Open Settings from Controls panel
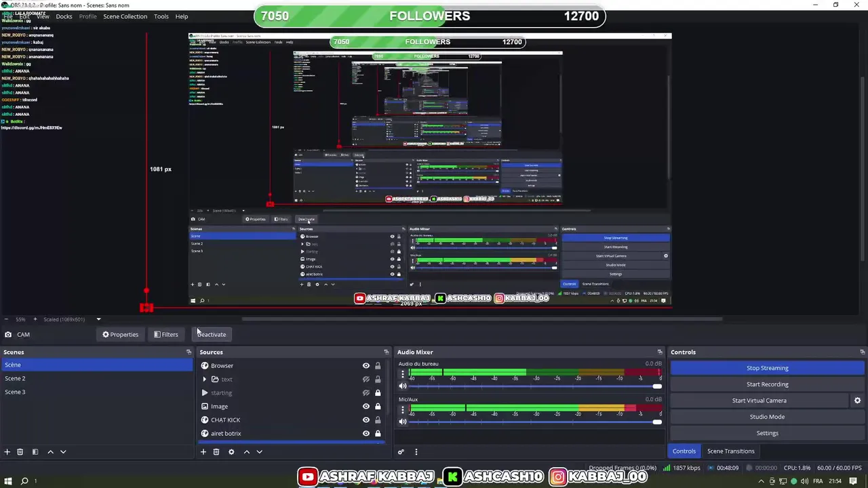The height and width of the screenshot is (488, 868). point(767,433)
